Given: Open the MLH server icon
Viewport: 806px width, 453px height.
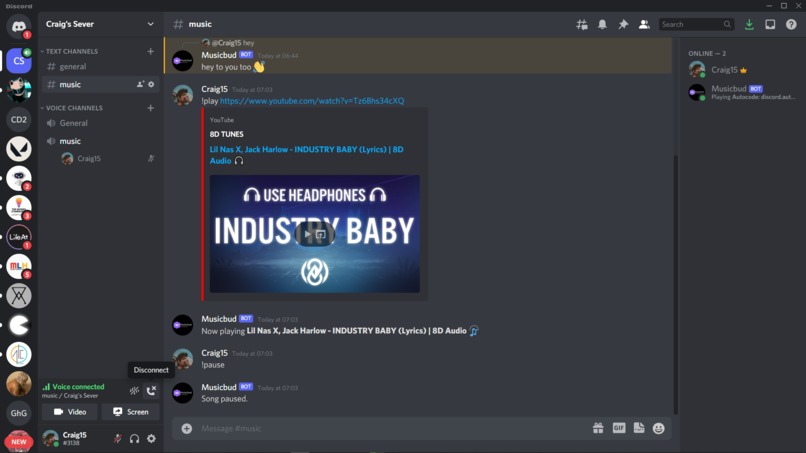Looking at the screenshot, I should [x=19, y=266].
